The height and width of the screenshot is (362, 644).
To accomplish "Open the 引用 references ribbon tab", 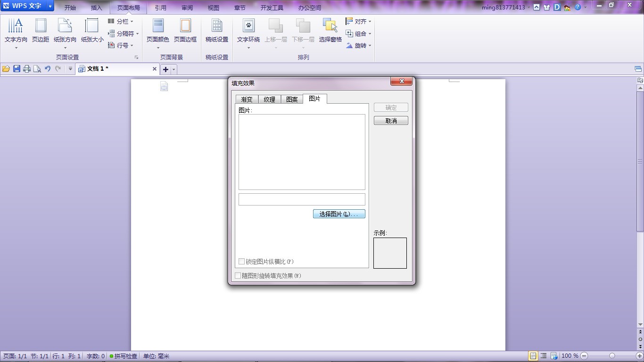I will point(160,8).
